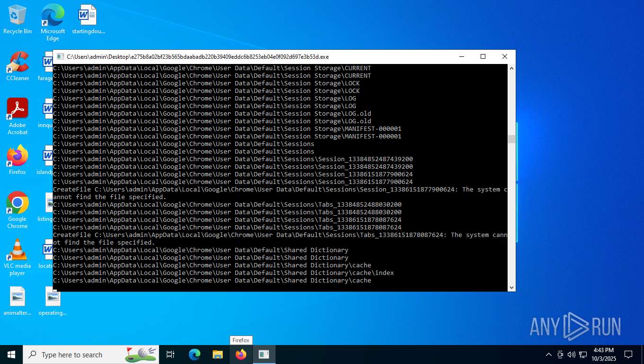Launch Microsoft Edge from the taskbar
Screen dimensions: 644x364
[x=195, y=355]
